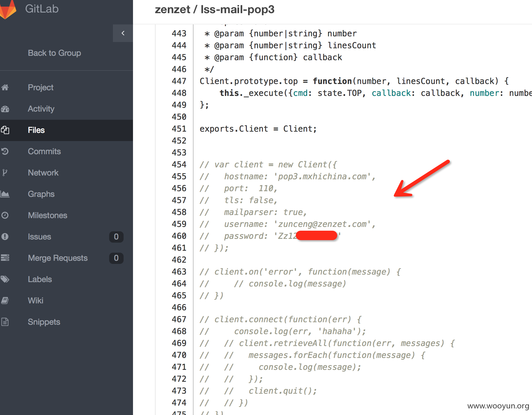Click the '@param {function} callback' comment
Screen dimensions: 532x415
[x=278, y=57]
